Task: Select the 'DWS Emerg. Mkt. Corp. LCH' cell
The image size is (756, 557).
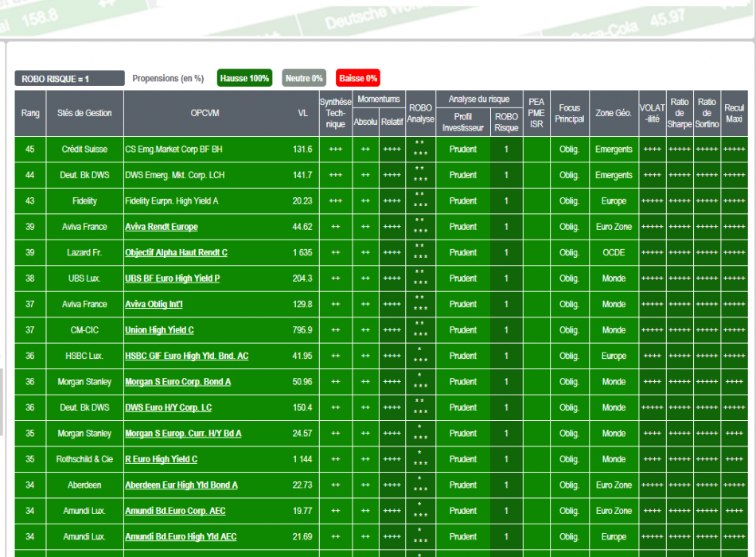Action: [174, 175]
